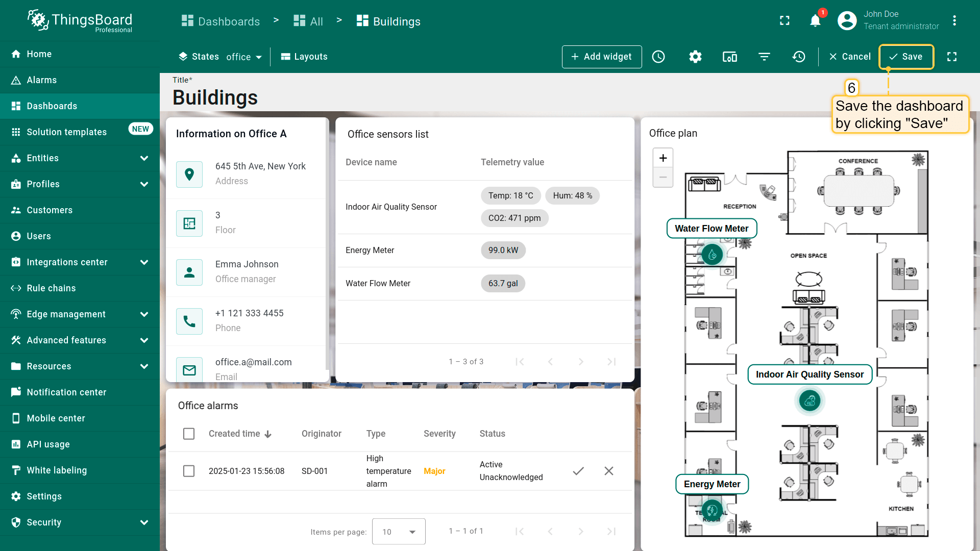The height and width of the screenshot is (551, 980).
Task: Save the dashboard with Save button
Action: 906,57
